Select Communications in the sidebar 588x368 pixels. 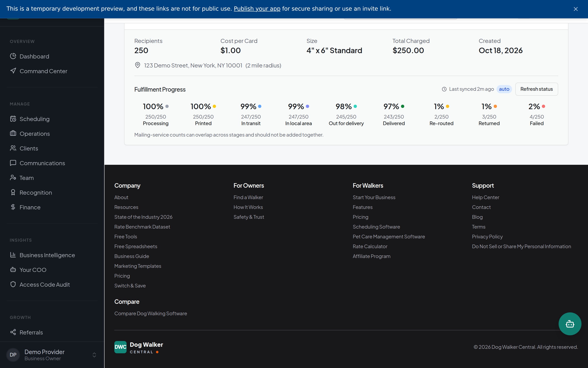pyautogui.click(x=52, y=163)
